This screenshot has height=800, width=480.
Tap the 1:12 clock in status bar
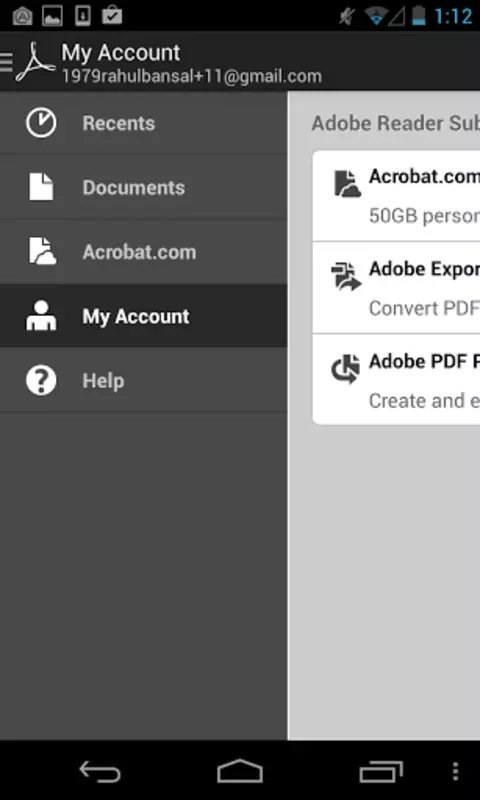pyautogui.click(x=453, y=16)
